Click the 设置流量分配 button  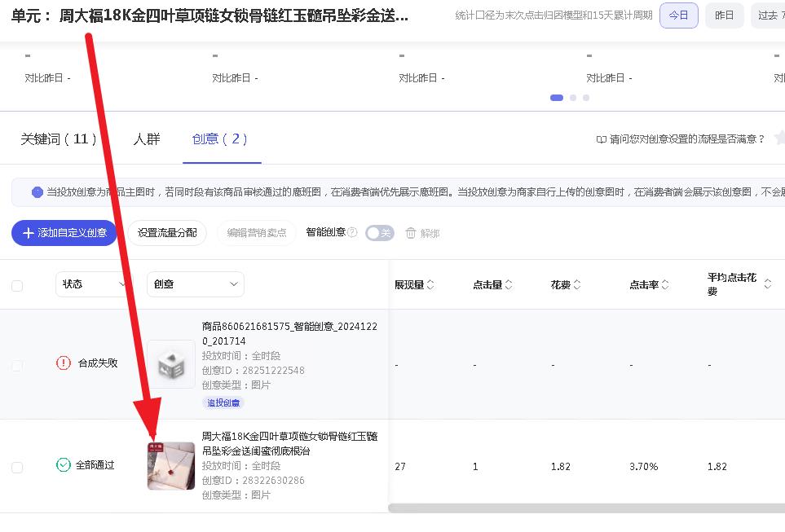[167, 233]
